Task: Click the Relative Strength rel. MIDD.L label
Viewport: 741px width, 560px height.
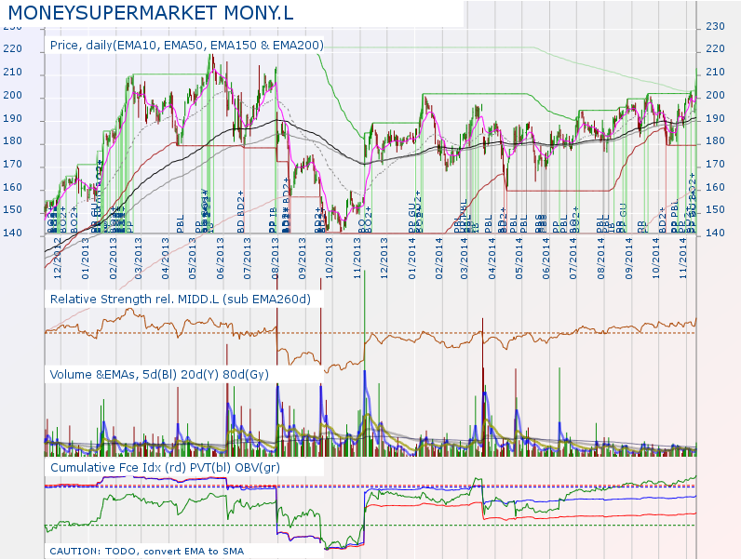Action: coord(181,300)
